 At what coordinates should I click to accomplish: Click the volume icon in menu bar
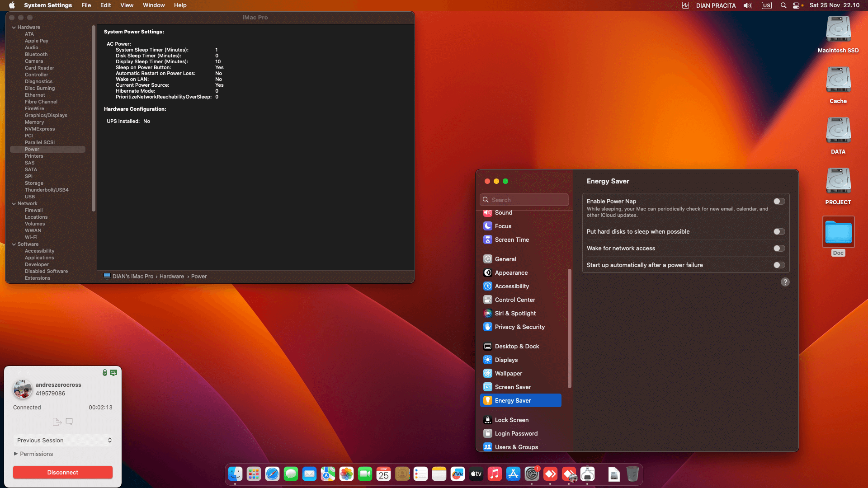pyautogui.click(x=748, y=5)
